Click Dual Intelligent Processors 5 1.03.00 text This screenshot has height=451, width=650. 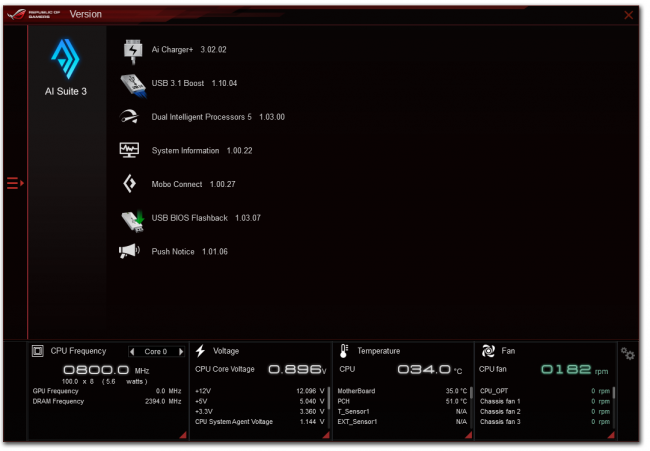coord(218,117)
